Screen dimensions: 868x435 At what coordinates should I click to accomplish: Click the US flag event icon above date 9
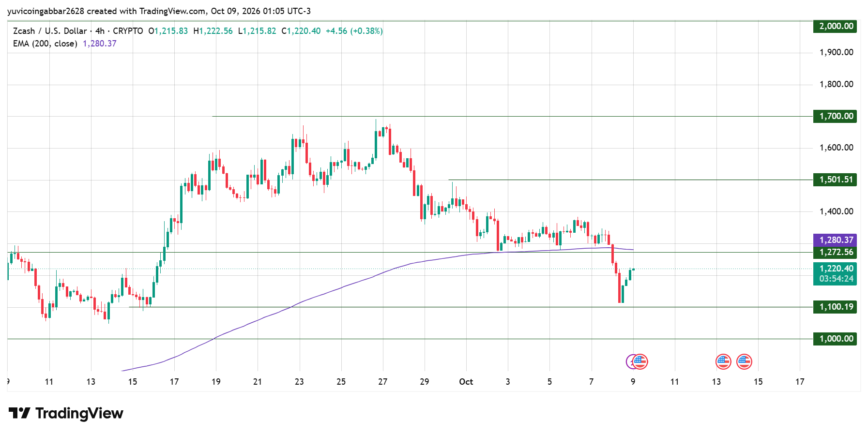640,361
